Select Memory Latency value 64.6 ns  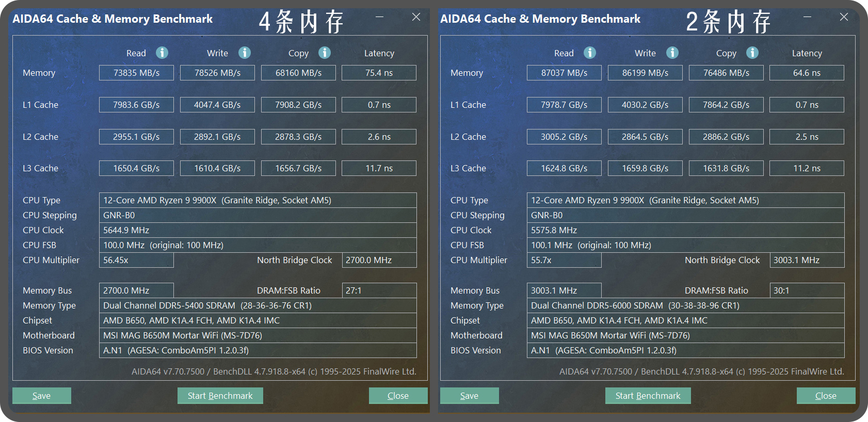[x=807, y=73]
